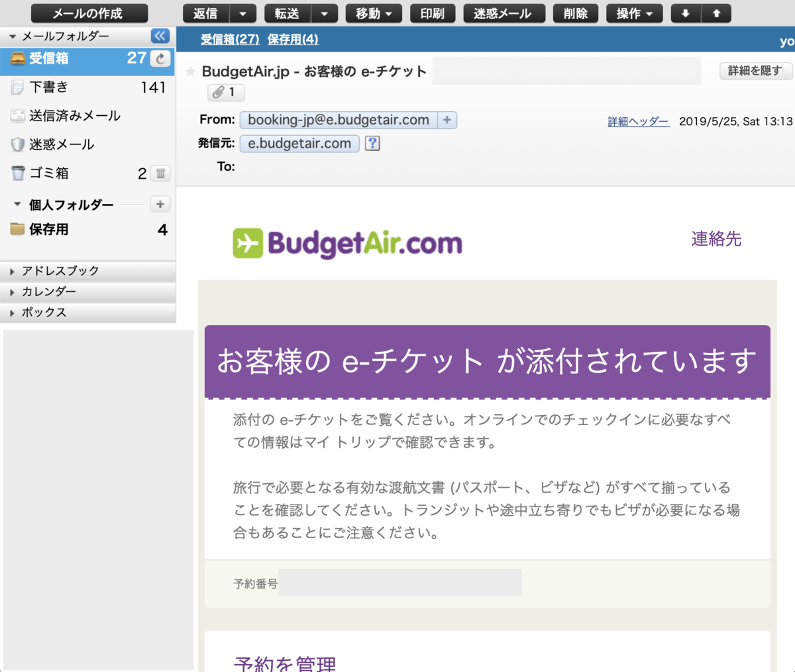Expand the アドレスブック panel
This screenshot has height=672, width=795.
(87, 271)
